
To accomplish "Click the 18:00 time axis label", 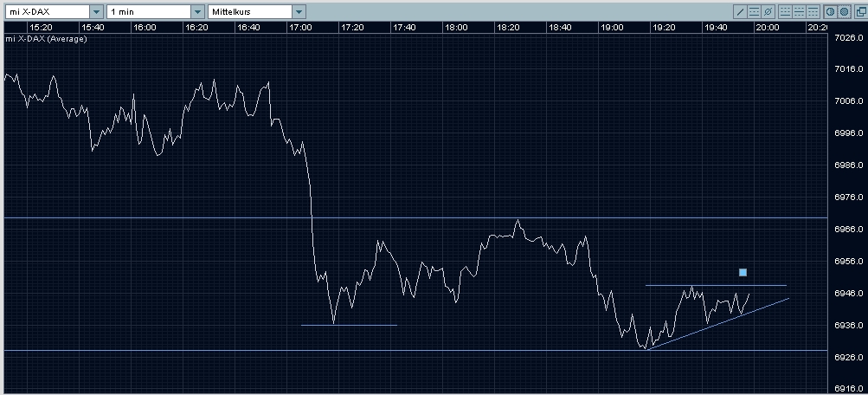I will tap(456, 28).
